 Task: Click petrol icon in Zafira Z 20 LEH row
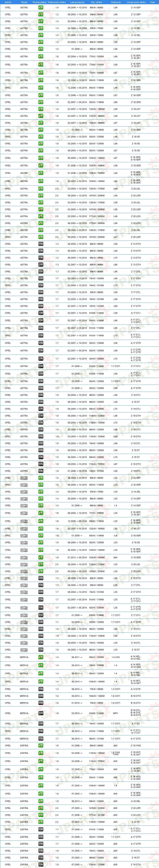(x=40, y=815)
